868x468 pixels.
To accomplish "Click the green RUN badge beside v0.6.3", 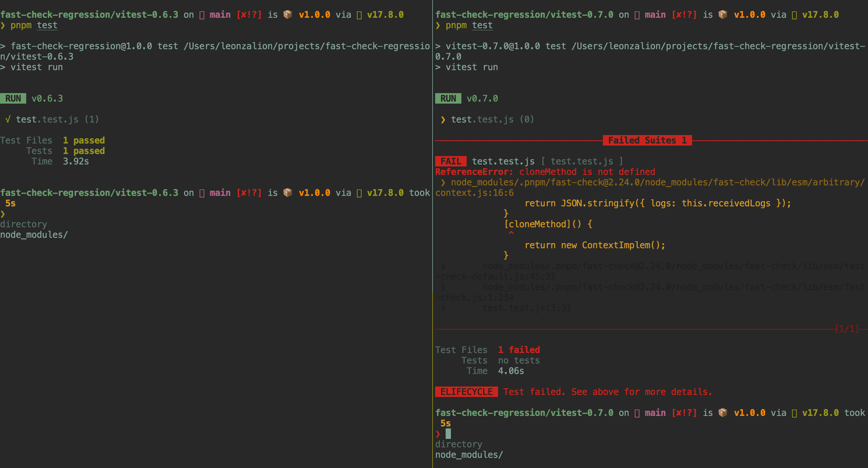I will point(13,98).
